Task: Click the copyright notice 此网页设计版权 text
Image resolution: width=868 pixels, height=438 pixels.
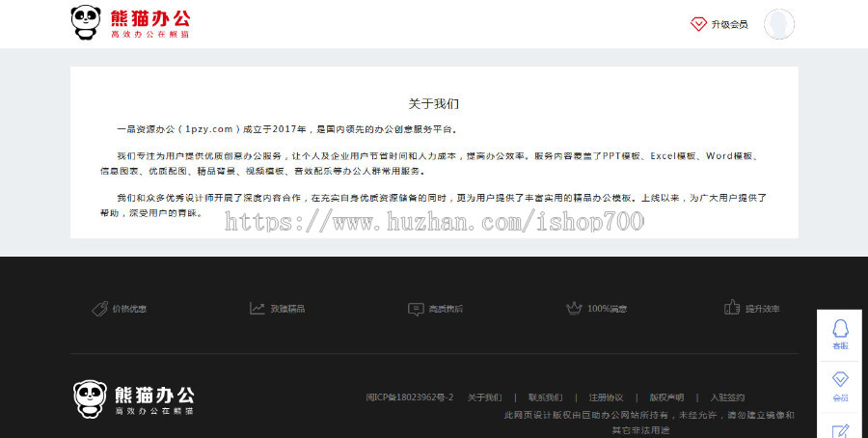Action: [x=649, y=422]
